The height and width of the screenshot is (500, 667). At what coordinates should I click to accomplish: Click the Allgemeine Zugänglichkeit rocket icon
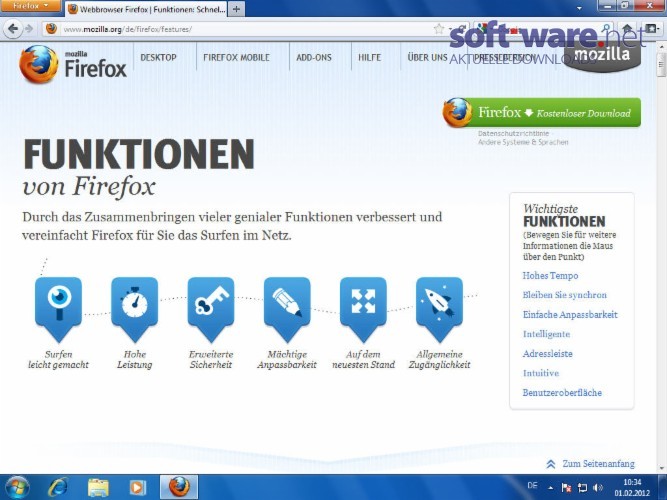pos(439,309)
